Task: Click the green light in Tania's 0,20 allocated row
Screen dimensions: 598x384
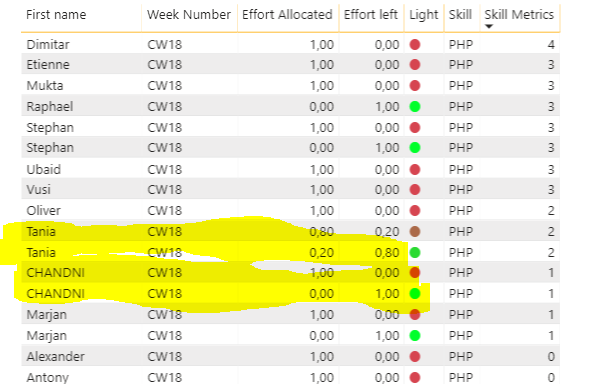Action: [x=415, y=252]
